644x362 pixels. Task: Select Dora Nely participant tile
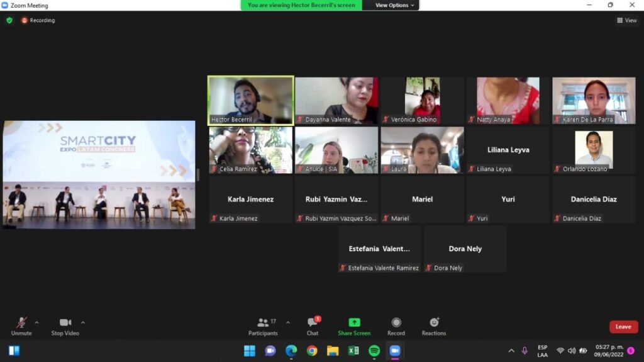click(x=465, y=249)
